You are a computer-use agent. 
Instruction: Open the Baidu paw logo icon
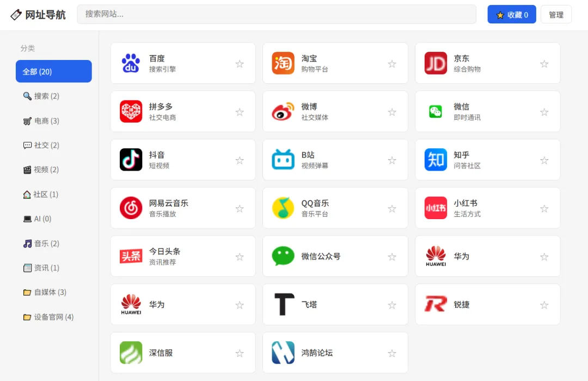(x=131, y=63)
